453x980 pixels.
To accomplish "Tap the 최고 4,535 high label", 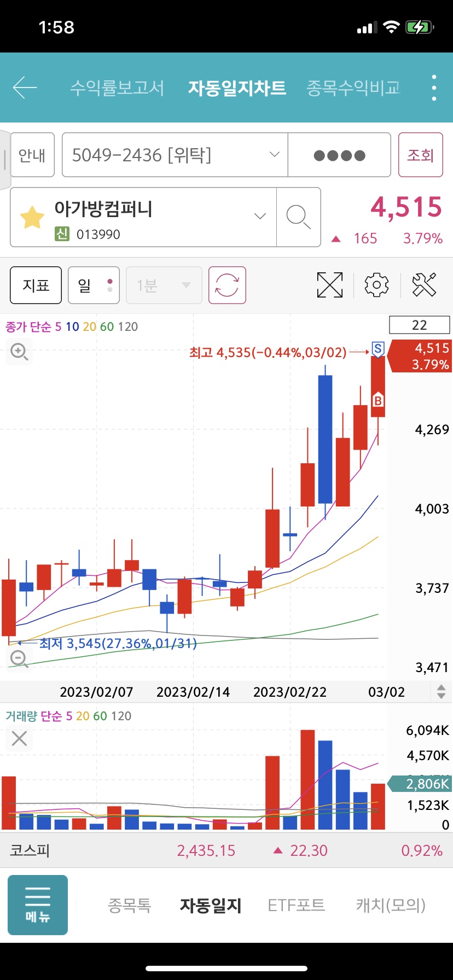I will click(268, 352).
